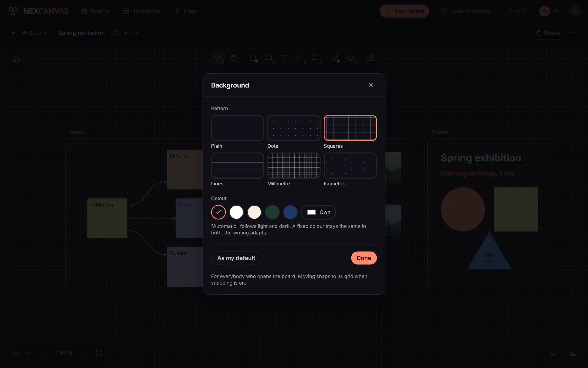Click the Done button
Image resolution: width=588 pixels, height=368 pixels.
click(364, 258)
